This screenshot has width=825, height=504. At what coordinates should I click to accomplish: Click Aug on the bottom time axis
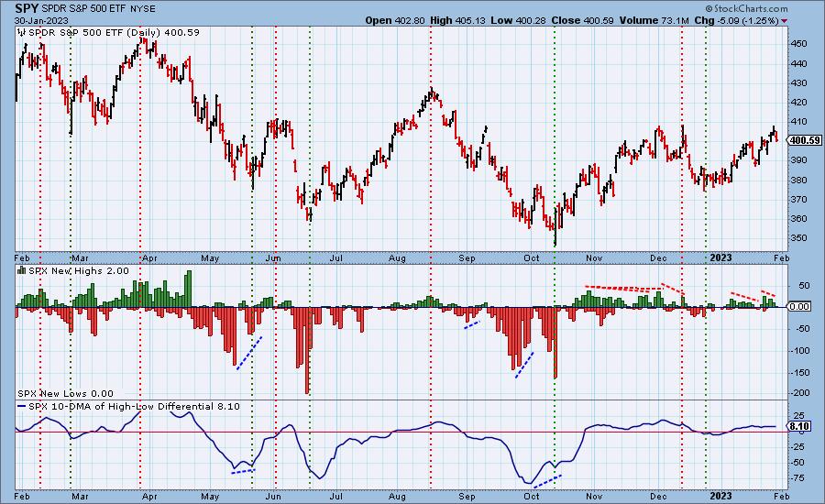tap(397, 496)
